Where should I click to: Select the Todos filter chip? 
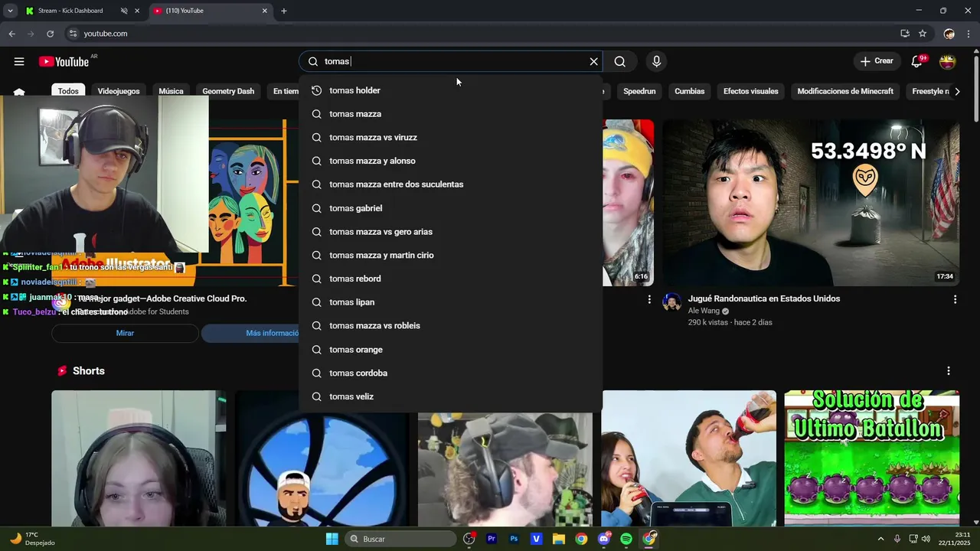click(x=68, y=91)
